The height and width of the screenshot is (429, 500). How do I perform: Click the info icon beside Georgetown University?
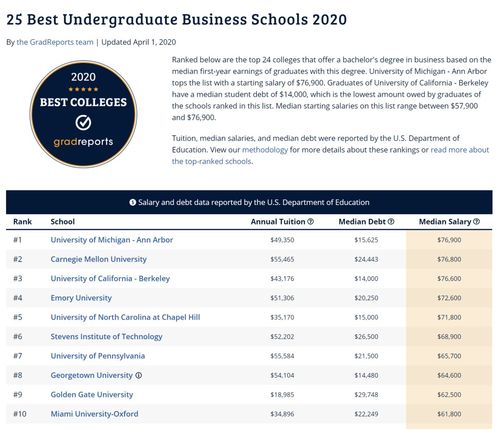point(138,375)
